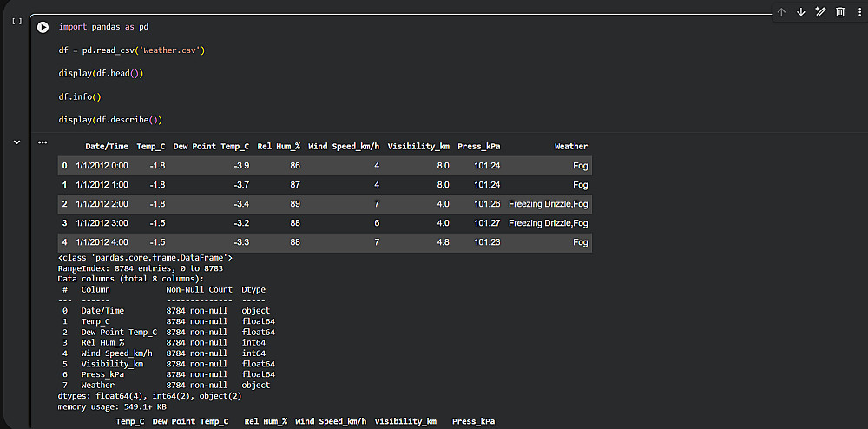
Task: Run the pandas code cell
Action: pos(43,28)
